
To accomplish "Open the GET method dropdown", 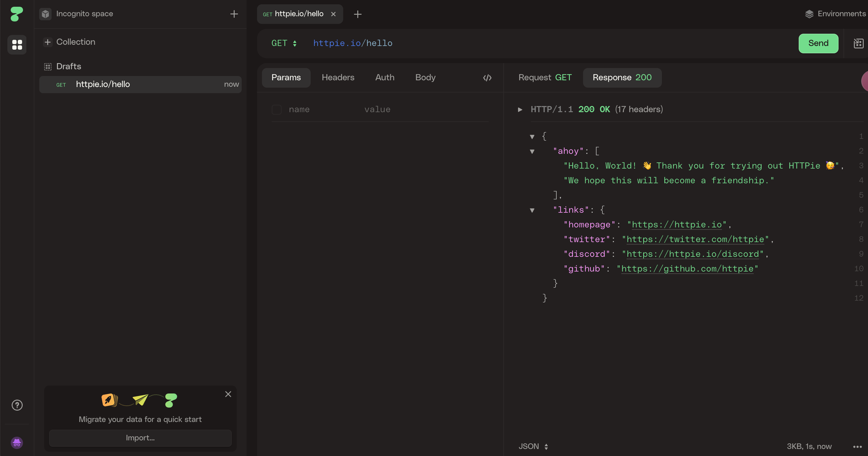I will click(284, 43).
